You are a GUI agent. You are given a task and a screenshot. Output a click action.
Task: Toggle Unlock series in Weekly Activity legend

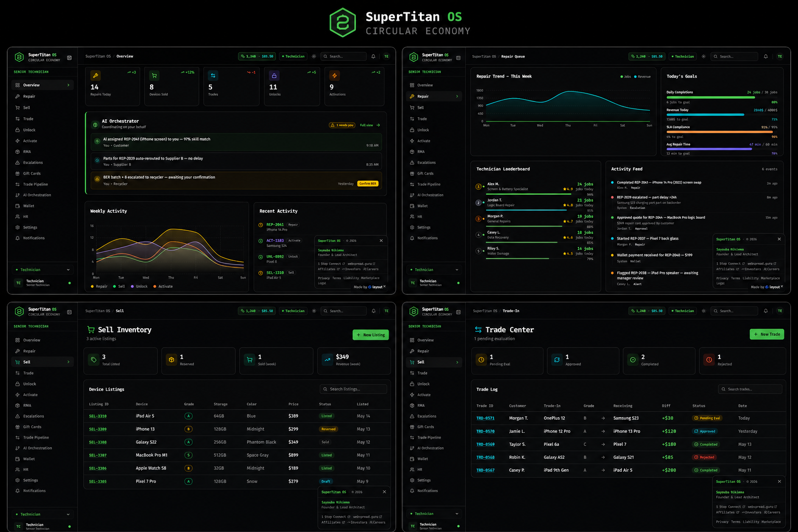[139, 286]
